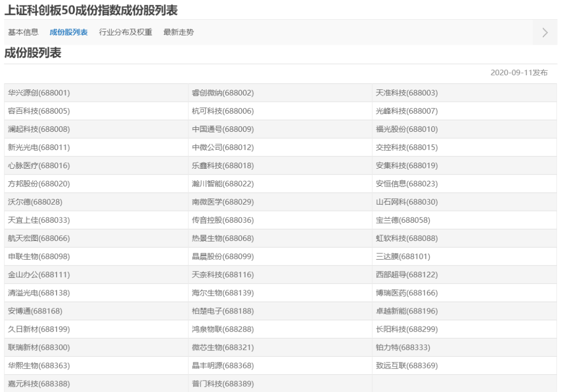The image size is (561, 392).
Task: Select 南微医学(688029) entry
Action: [x=223, y=202]
